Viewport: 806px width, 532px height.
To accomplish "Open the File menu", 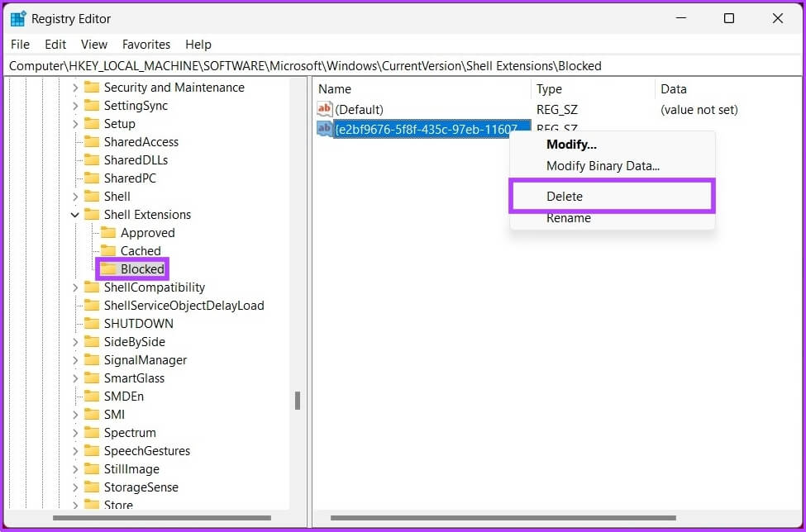I will click(20, 45).
